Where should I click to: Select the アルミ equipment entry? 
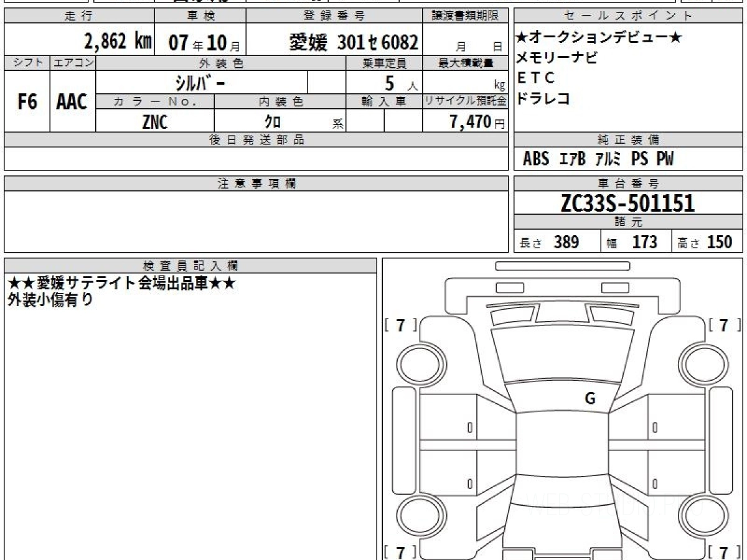click(x=608, y=159)
